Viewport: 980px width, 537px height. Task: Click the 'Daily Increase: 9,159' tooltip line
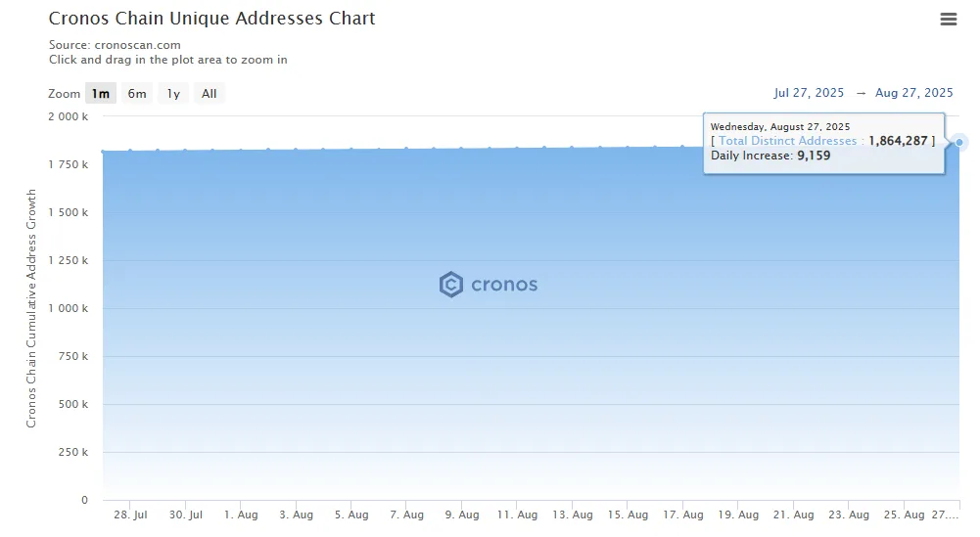770,156
